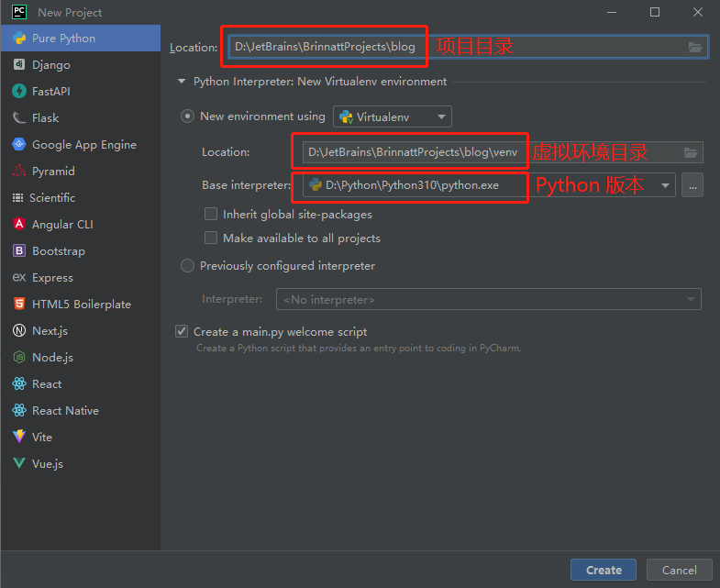Image resolution: width=720 pixels, height=588 pixels.
Task: Click the React atom icon
Action: 19,383
